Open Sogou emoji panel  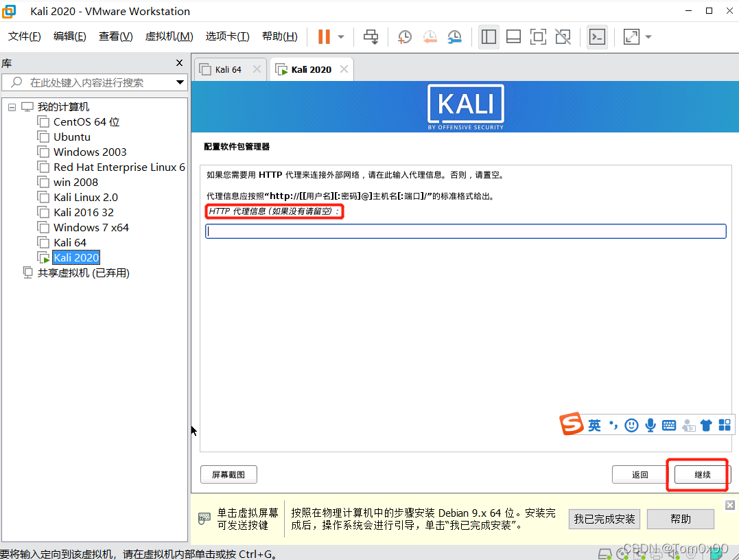[x=631, y=425]
